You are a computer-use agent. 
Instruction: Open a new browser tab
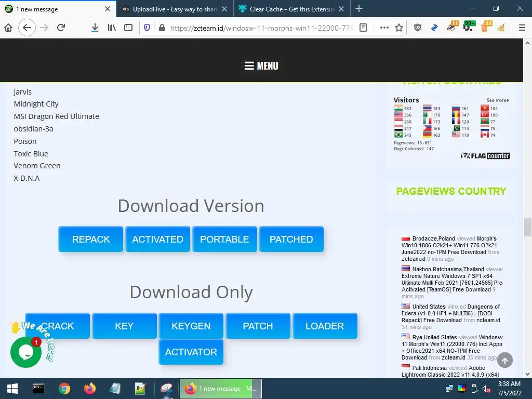(359, 9)
